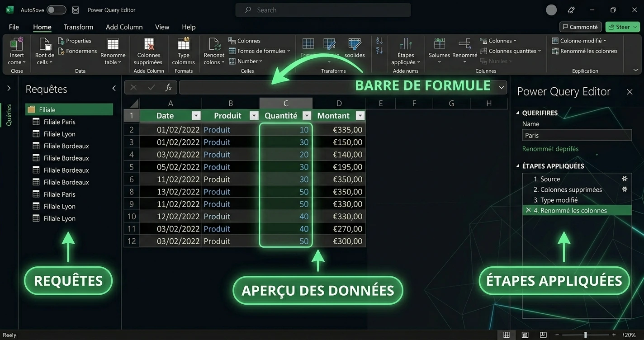The image size is (644, 340).
Task: Switch to the Home tab
Action: [42, 27]
